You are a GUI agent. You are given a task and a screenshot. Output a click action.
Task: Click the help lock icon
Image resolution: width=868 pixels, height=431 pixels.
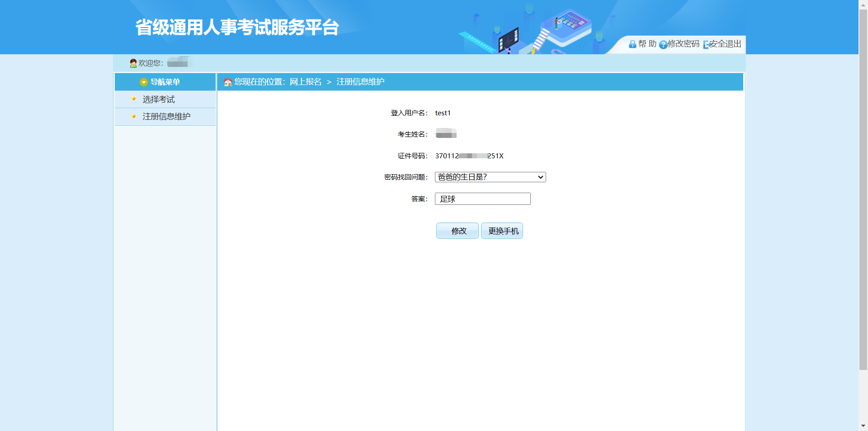point(632,44)
